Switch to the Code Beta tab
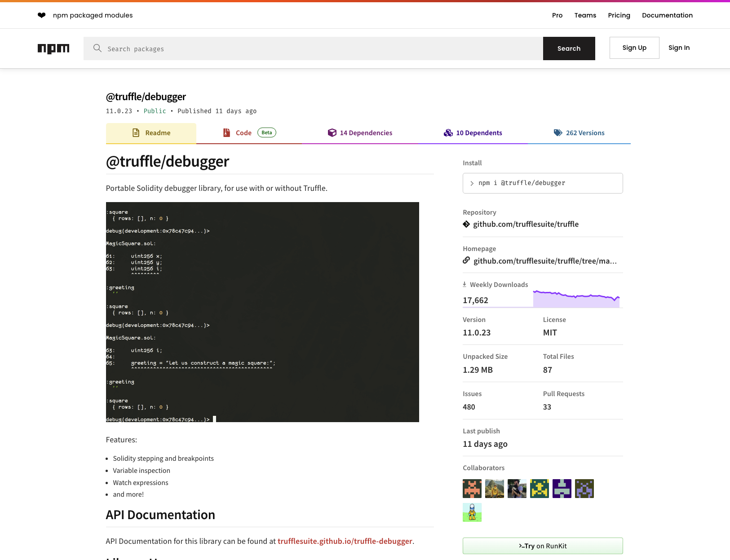This screenshot has height=560, width=730. click(249, 133)
